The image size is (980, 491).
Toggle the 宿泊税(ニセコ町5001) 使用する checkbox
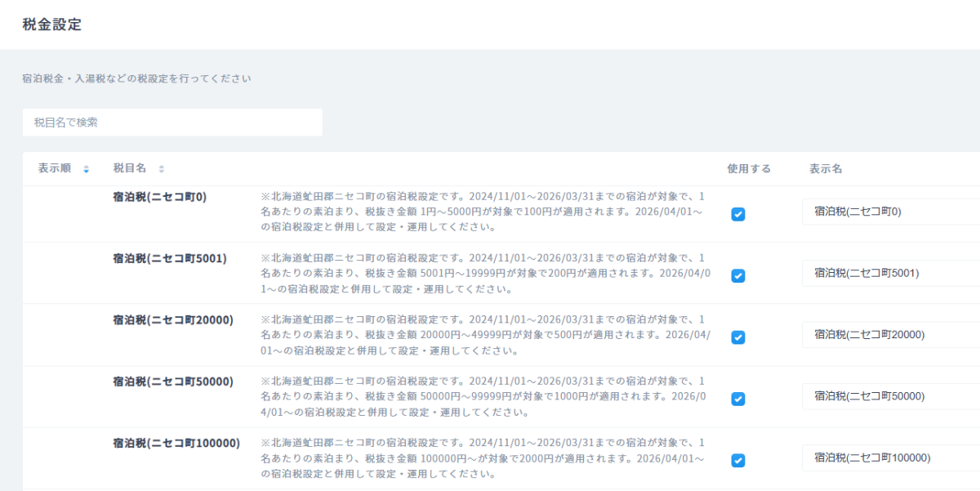coord(738,275)
